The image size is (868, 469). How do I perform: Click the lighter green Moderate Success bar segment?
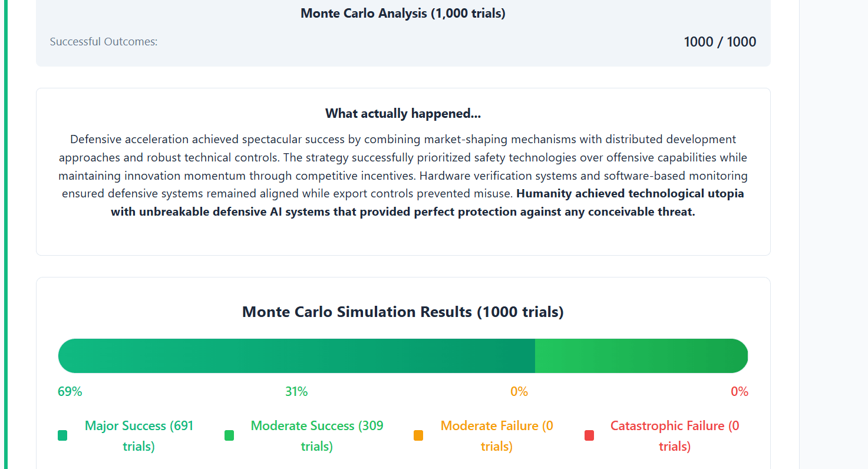tap(641, 356)
